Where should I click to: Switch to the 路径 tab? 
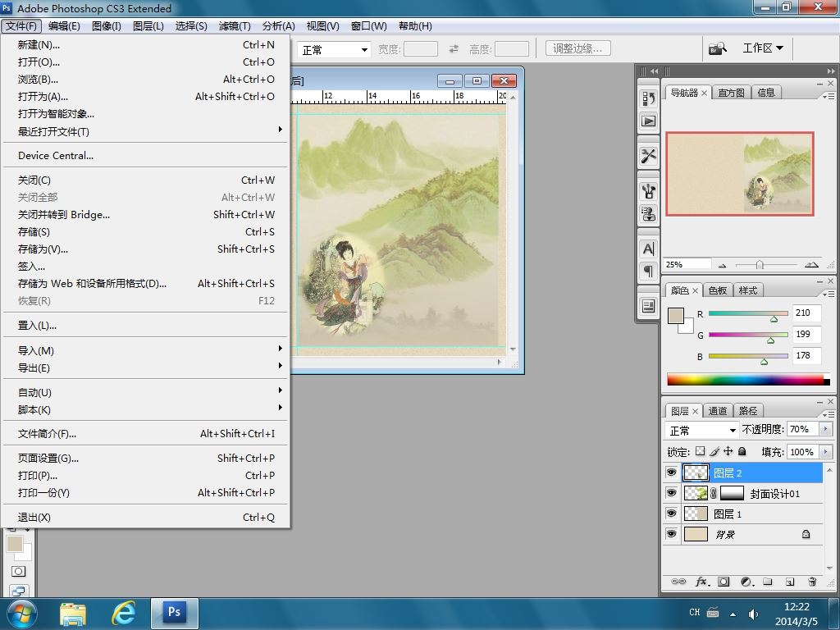pyautogui.click(x=748, y=411)
